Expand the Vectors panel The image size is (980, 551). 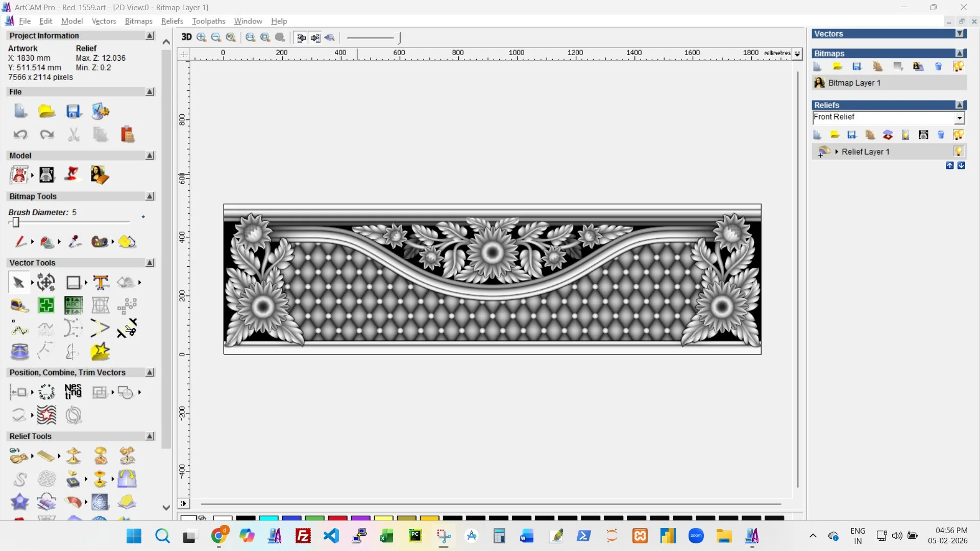[960, 34]
